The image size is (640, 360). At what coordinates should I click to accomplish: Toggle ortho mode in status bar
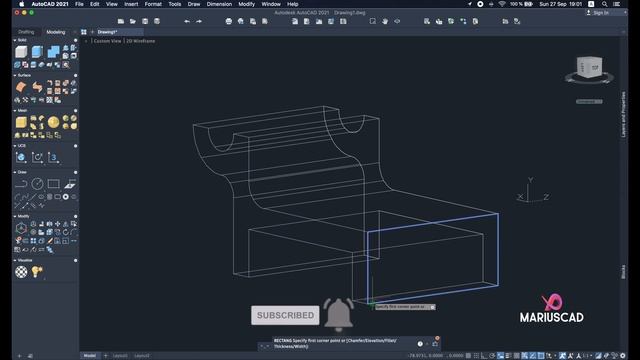pos(484,356)
